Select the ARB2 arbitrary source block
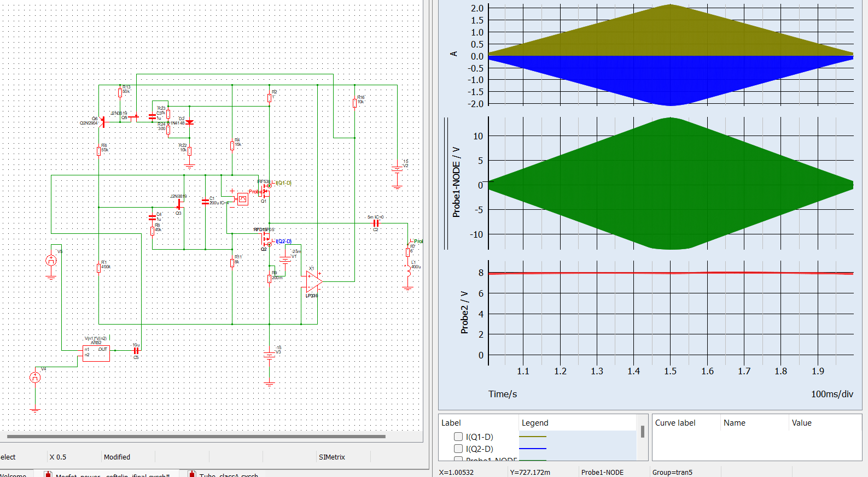Image resolution: width=868 pixels, height=477 pixels. point(96,354)
